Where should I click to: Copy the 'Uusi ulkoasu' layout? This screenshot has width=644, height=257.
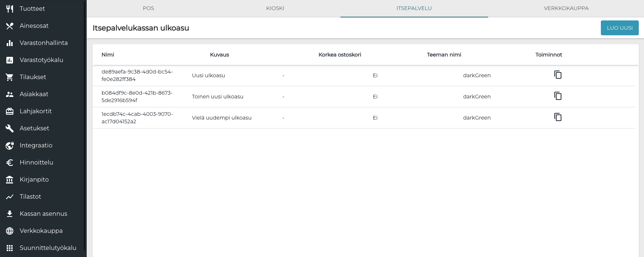(558, 75)
